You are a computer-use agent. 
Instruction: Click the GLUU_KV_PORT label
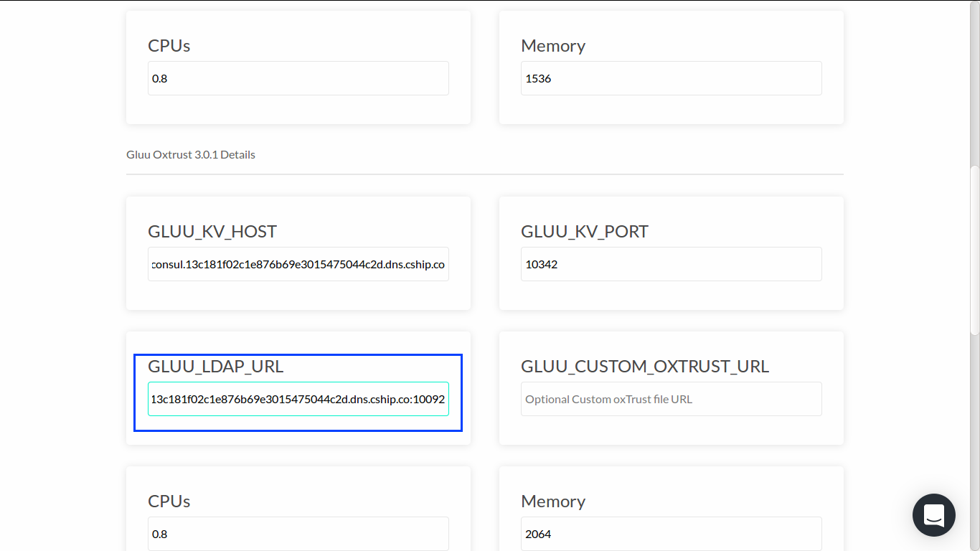pos(585,232)
